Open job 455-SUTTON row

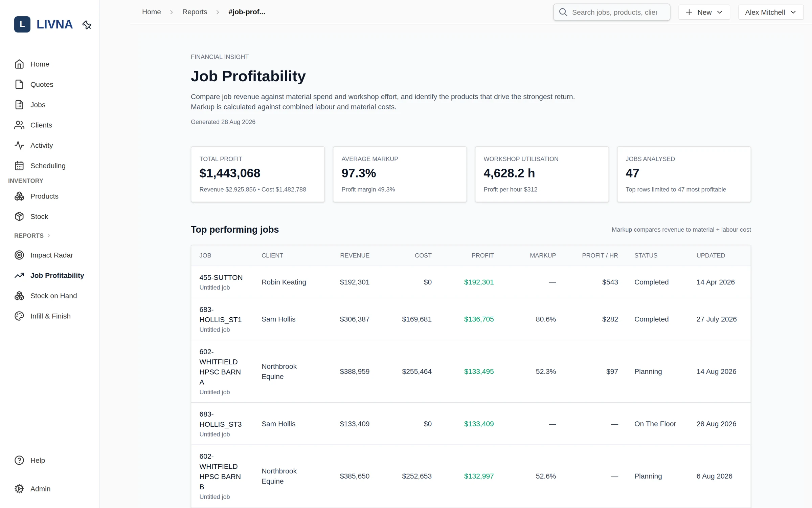point(471,282)
